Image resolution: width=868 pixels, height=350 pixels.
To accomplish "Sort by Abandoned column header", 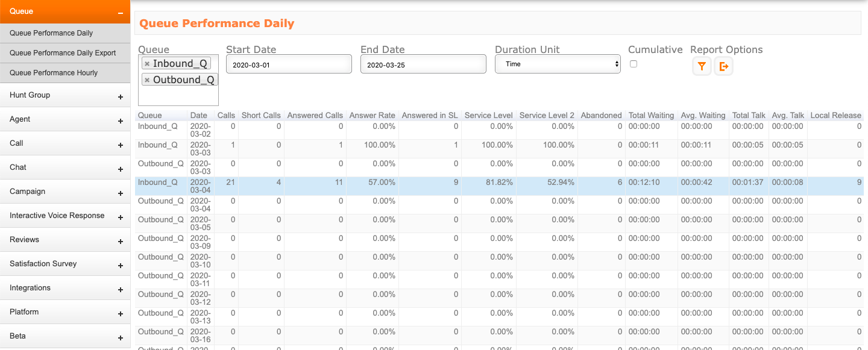I will tap(601, 115).
